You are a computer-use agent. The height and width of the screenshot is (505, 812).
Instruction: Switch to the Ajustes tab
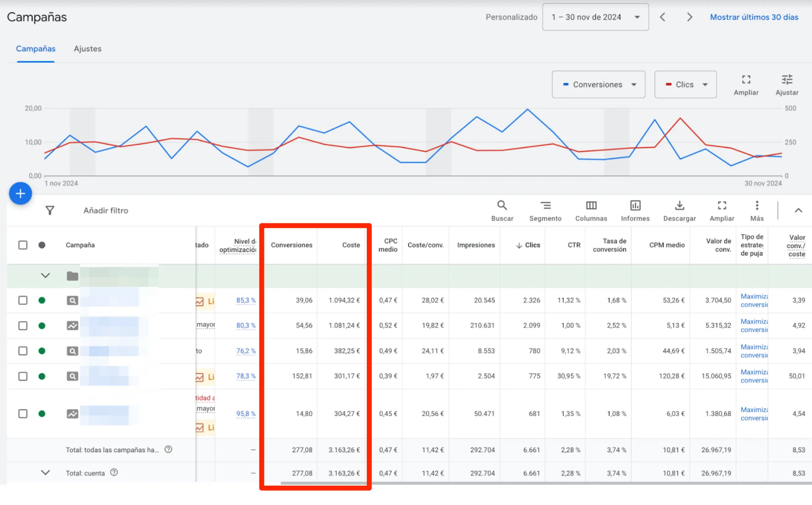pos(87,49)
